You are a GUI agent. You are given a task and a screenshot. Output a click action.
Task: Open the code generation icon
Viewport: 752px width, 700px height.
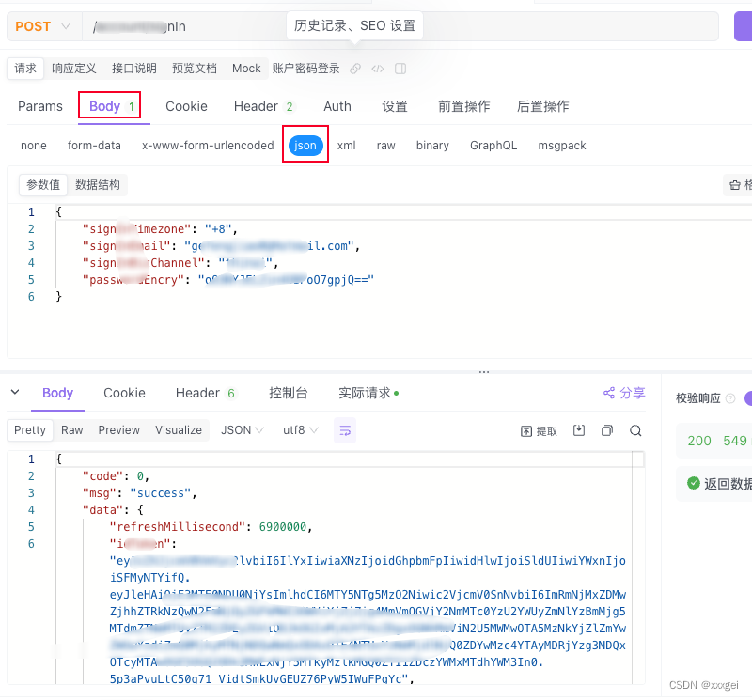(x=376, y=68)
